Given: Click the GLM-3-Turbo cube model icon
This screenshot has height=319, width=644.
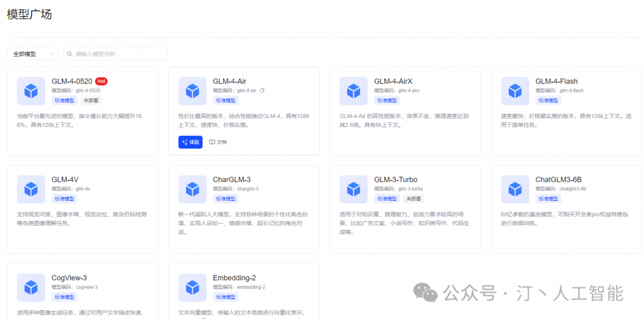Looking at the screenshot, I should [x=354, y=189].
